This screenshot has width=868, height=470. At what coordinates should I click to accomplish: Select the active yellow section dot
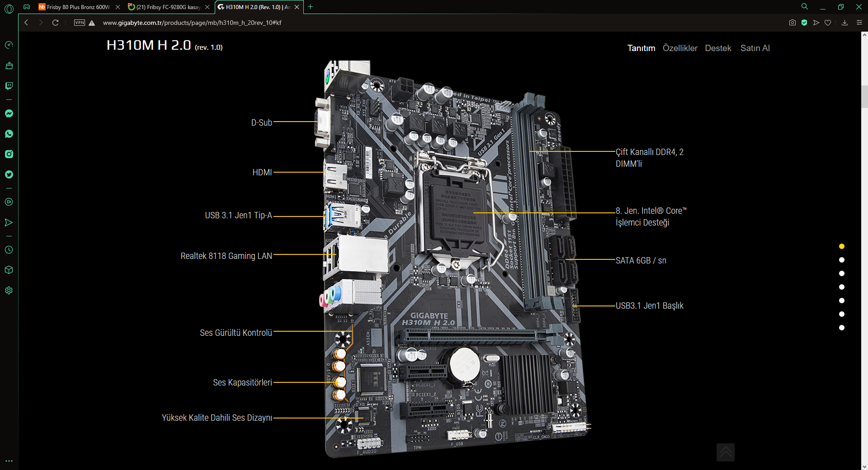tap(842, 246)
